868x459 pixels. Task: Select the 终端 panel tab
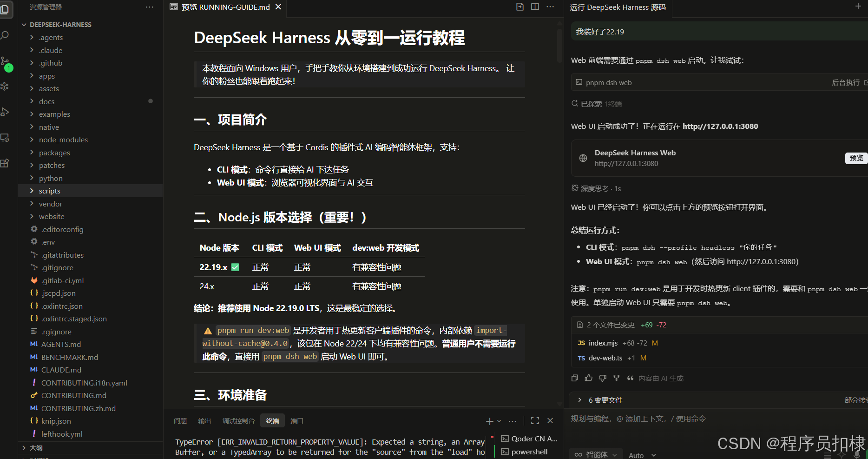[272, 421]
